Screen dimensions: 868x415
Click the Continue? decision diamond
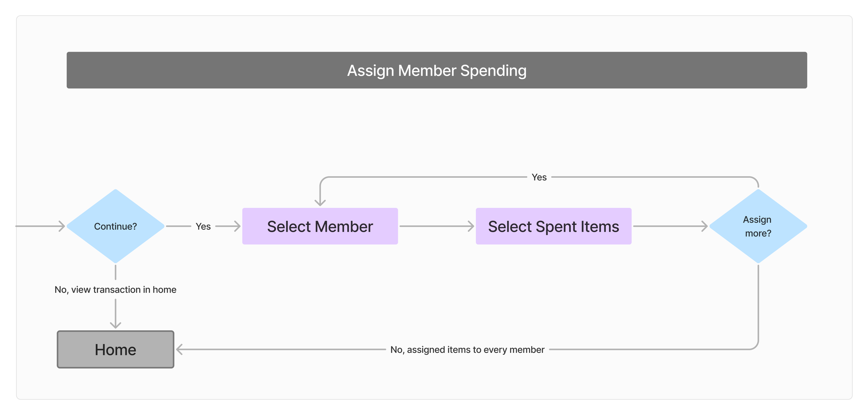116,226
